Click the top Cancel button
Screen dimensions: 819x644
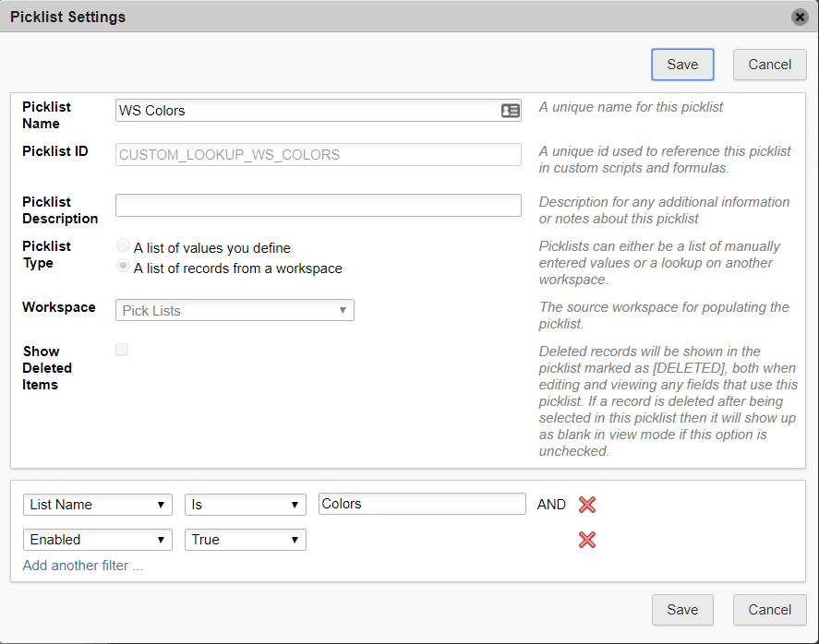[769, 65]
